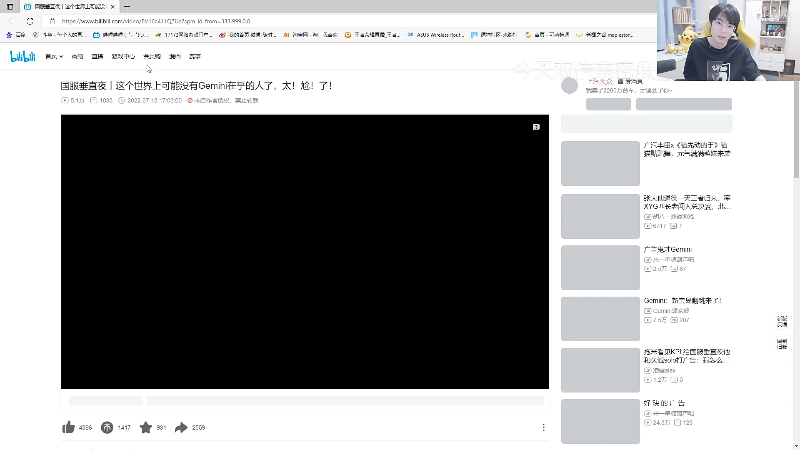The width and height of the screenshot is (800, 450).
Task: Open a new browser tab with plus
Action: point(127,7)
